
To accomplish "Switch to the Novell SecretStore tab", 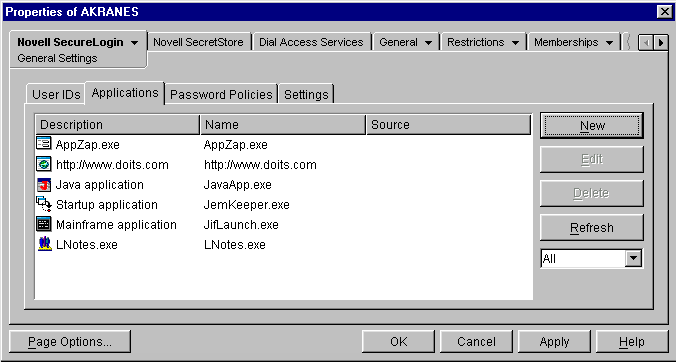I will tap(198, 42).
